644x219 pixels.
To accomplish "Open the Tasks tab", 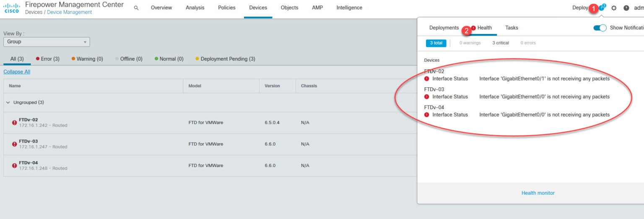I will click(512, 28).
